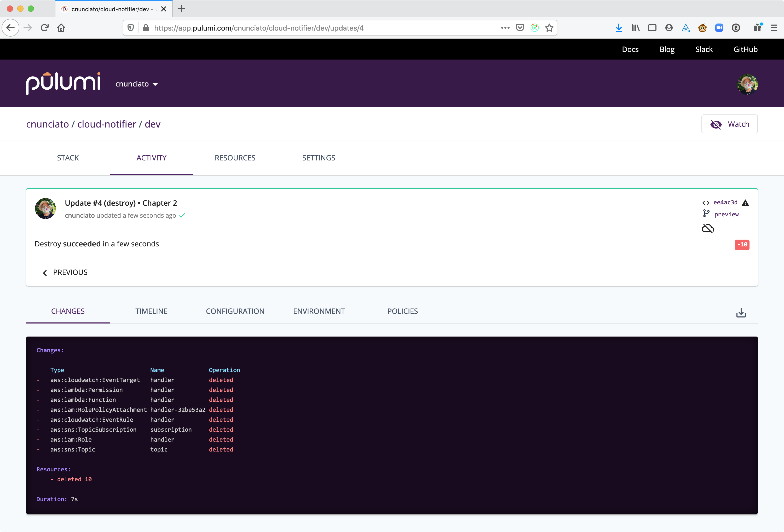Select the ACTIVITY tab
This screenshot has width=784, height=532.
point(152,158)
